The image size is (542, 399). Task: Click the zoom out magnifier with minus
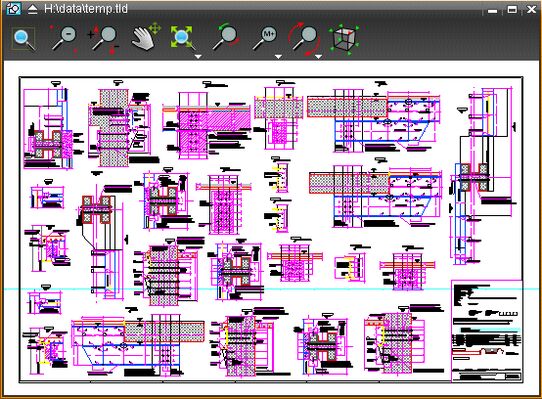tap(64, 38)
